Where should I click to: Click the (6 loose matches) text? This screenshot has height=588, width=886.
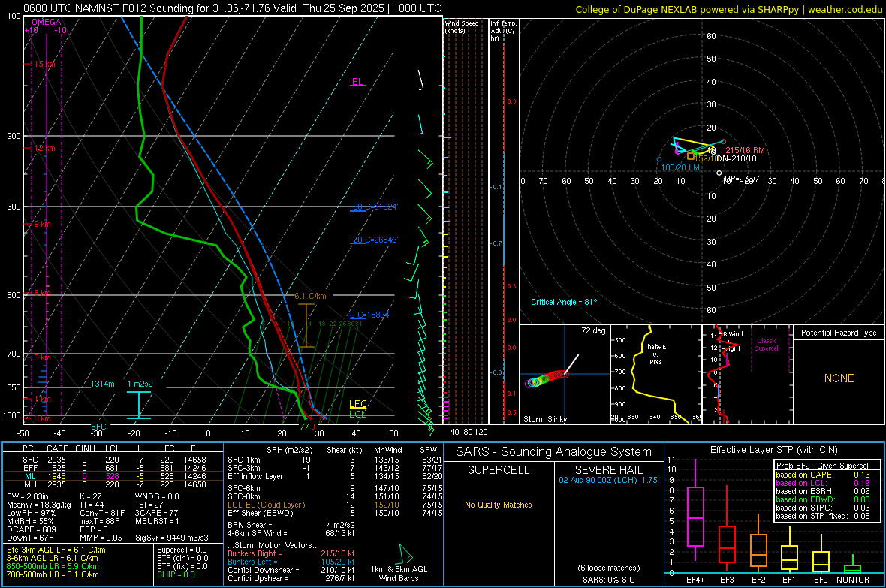[x=608, y=568]
